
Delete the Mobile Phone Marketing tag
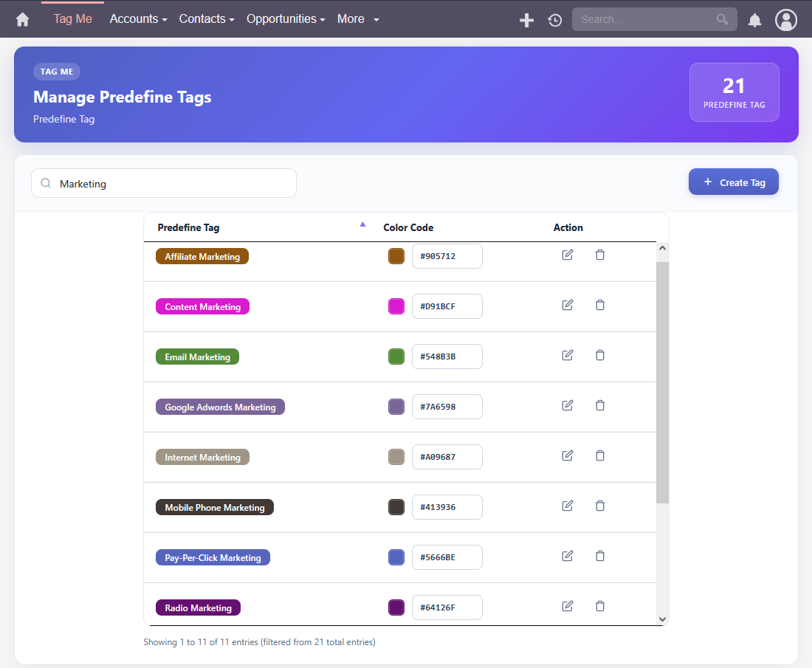(x=599, y=506)
